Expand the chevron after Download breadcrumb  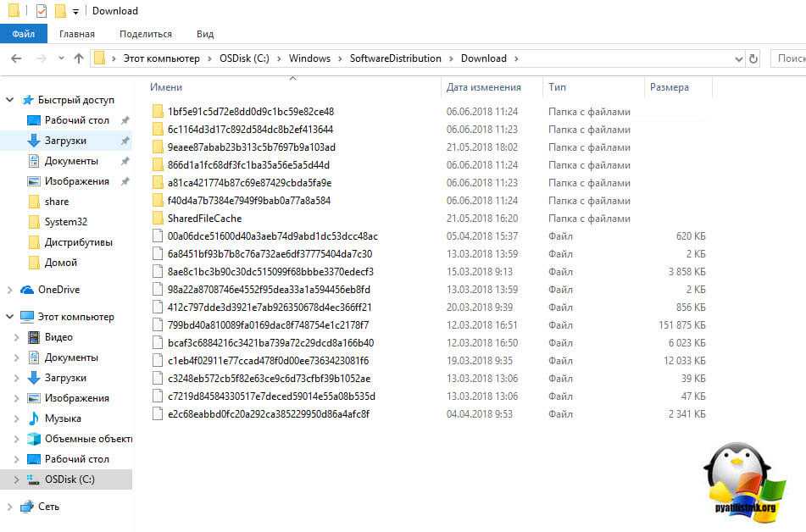(x=516, y=58)
